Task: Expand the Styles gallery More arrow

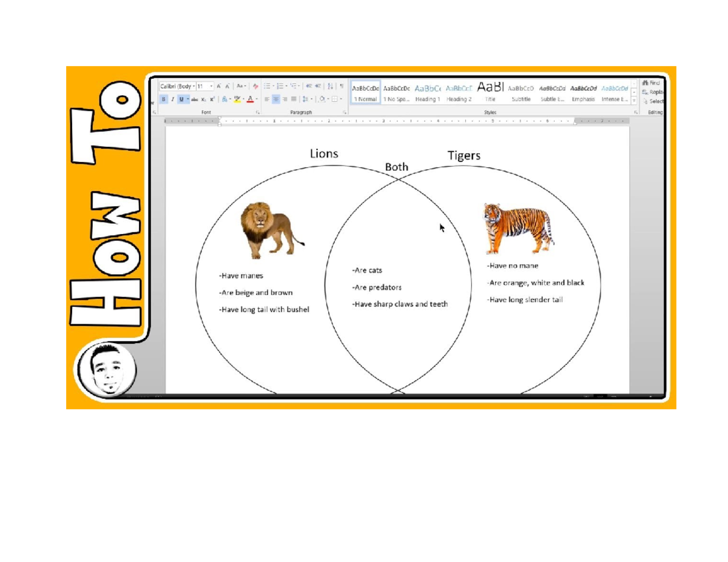Action: [634, 101]
